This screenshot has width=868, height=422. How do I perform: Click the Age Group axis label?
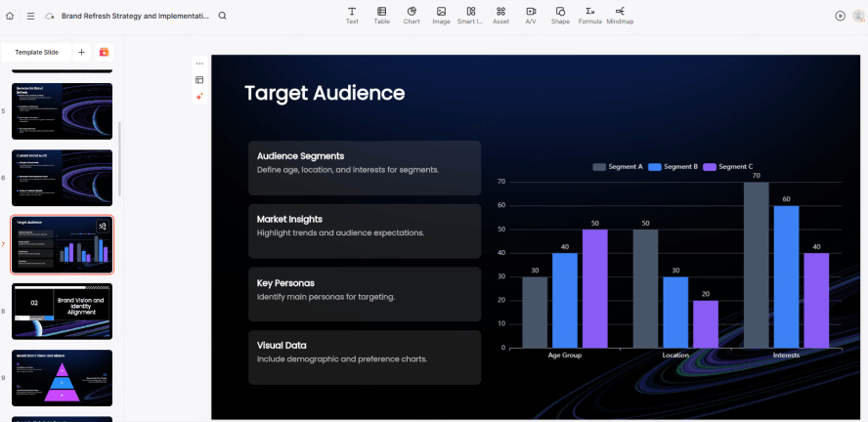(565, 355)
